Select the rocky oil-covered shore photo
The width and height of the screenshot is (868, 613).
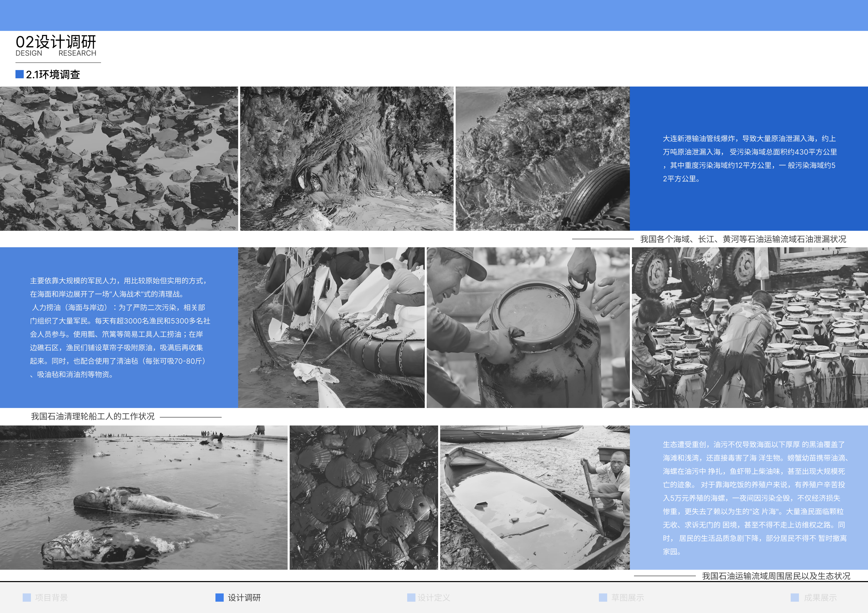pos(119,159)
